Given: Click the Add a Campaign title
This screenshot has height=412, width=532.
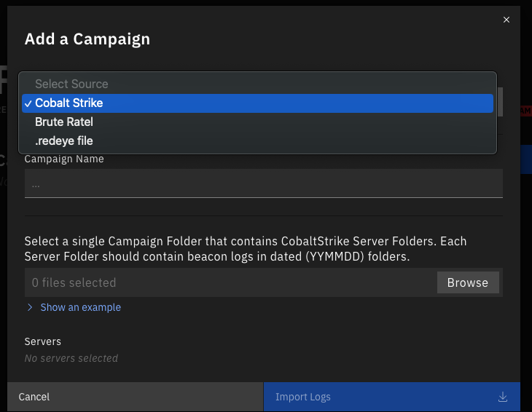Looking at the screenshot, I should (87, 39).
